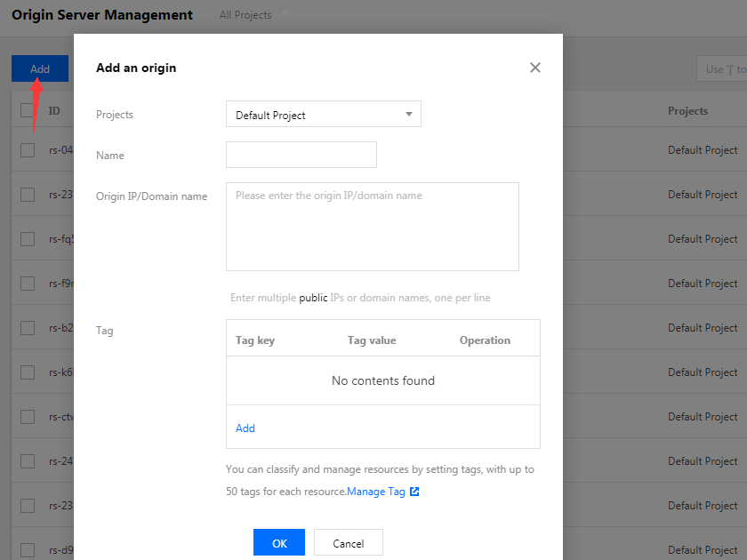Open the Manage Tag link
The height and width of the screenshot is (560, 747).
(375, 492)
